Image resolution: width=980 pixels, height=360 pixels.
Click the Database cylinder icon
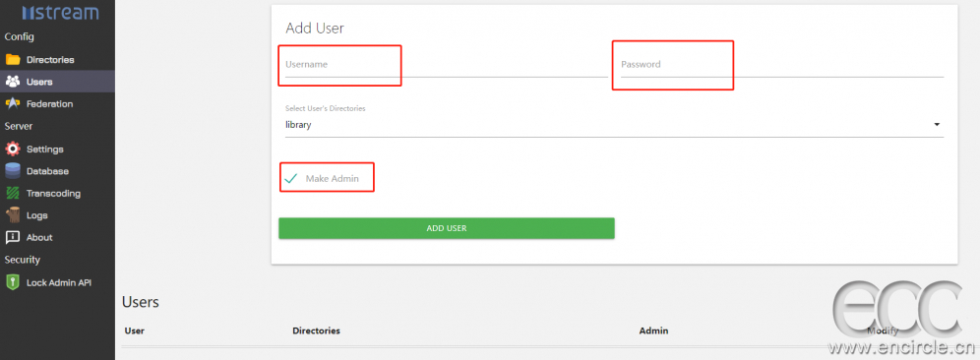coord(13,170)
